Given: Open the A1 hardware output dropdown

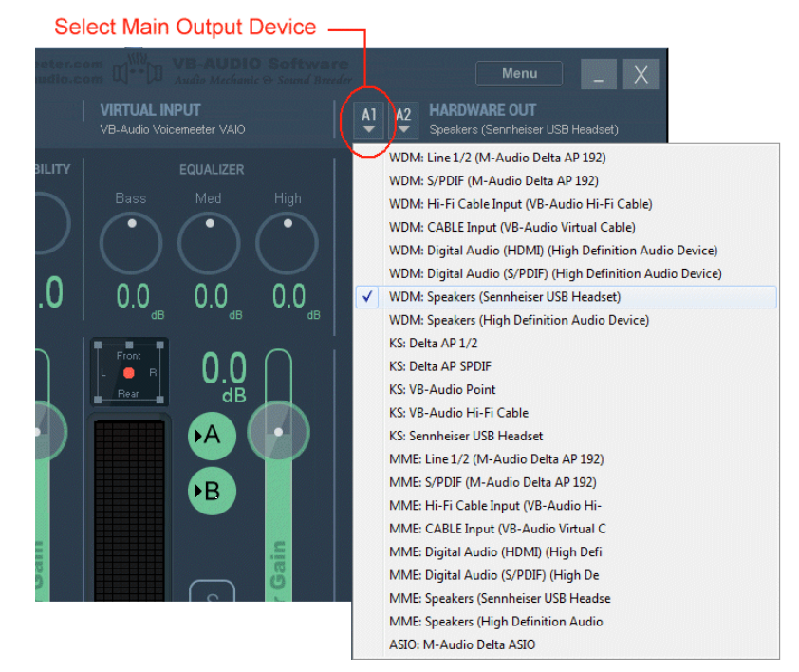Looking at the screenshot, I should (x=368, y=121).
